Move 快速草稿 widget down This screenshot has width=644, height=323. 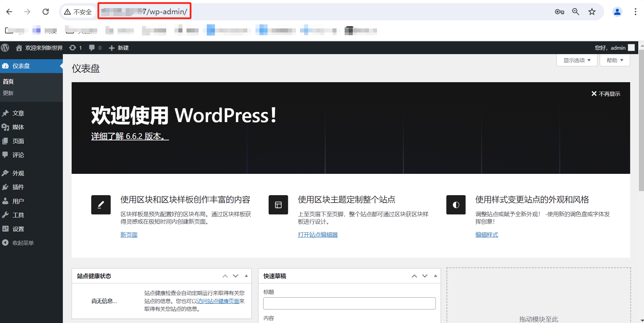coord(425,276)
